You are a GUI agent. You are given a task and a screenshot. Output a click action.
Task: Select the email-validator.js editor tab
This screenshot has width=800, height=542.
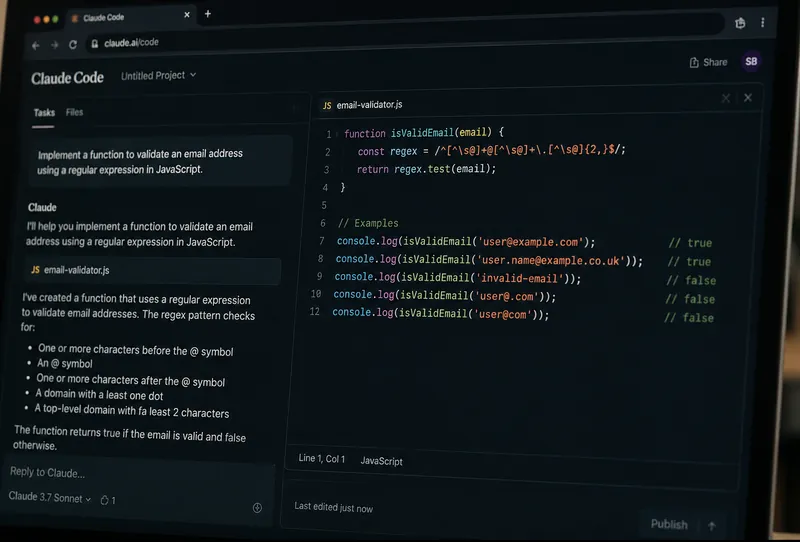click(x=363, y=105)
